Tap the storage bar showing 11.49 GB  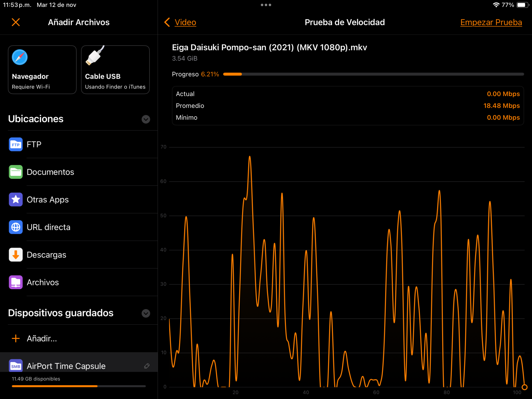click(78, 386)
